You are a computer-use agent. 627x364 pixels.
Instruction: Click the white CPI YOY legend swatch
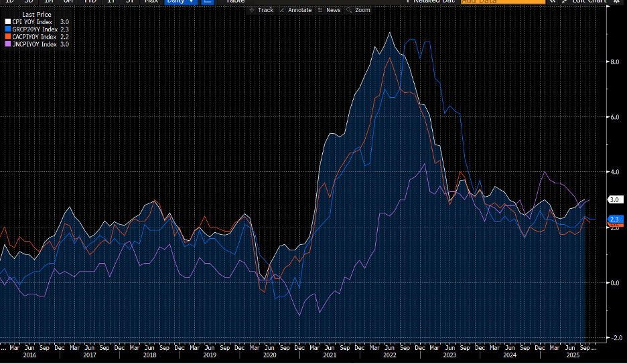point(8,22)
